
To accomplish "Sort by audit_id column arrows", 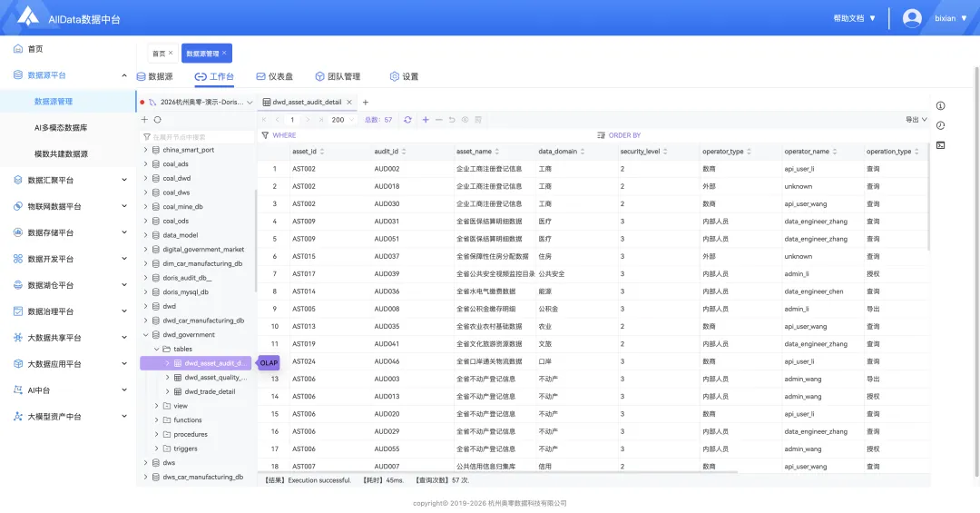I will (x=404, y=152).
